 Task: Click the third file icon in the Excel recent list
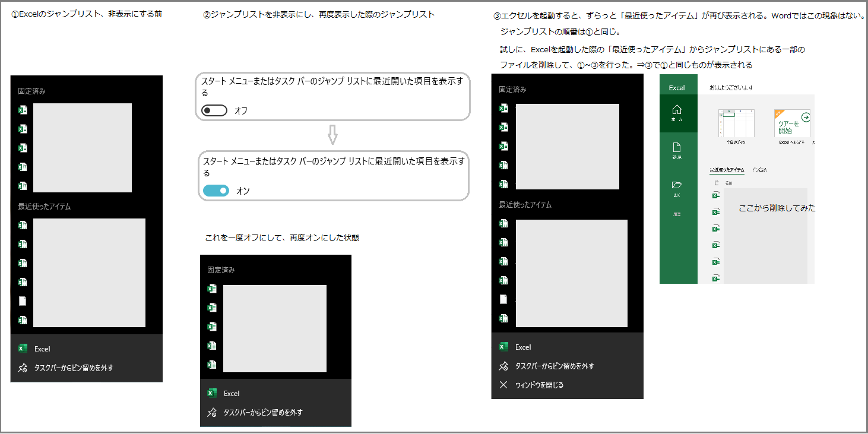coord(716,228)
